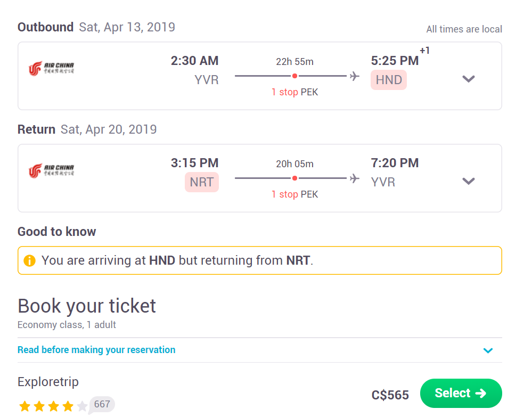Viewport: 532px width, 417px height.
Task: Click the orange info icon in Good to know
Action: click(29, 260)
